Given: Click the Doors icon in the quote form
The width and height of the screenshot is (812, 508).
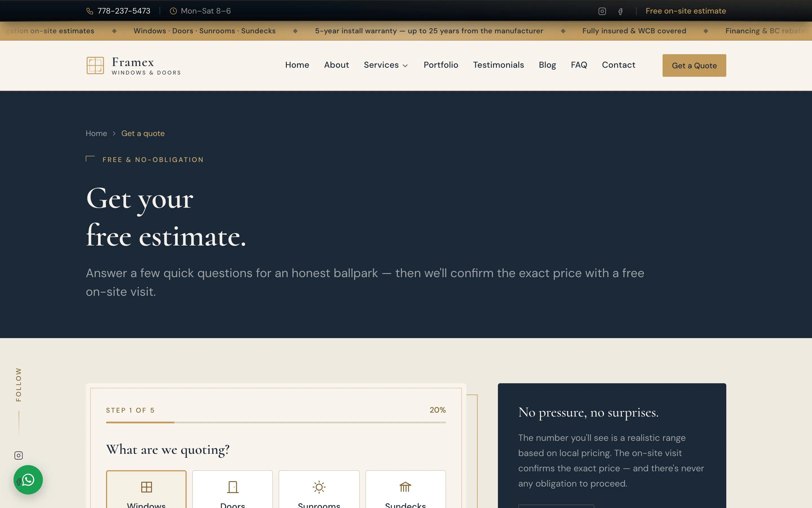Looking at the screenshot, I should 233,487.
